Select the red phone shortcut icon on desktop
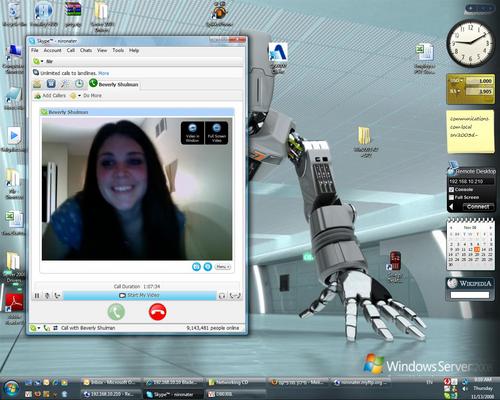Image resolution: width=500 pixels, height=400 pixels. (394, 266)
